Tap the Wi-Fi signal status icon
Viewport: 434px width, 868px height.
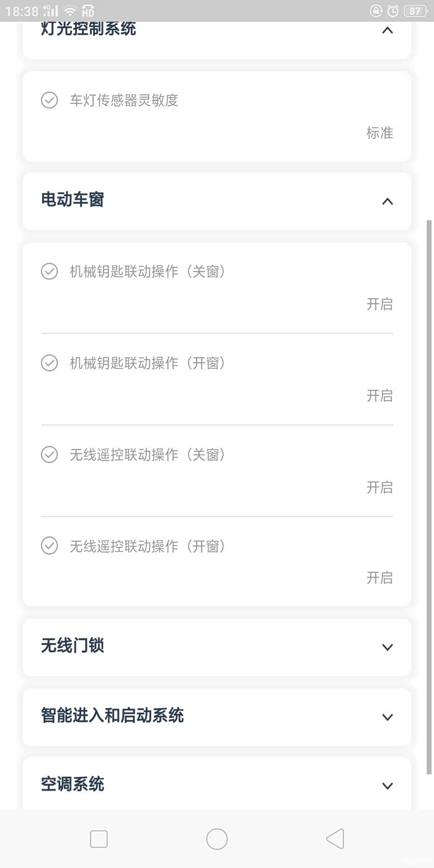pos(70,11)
